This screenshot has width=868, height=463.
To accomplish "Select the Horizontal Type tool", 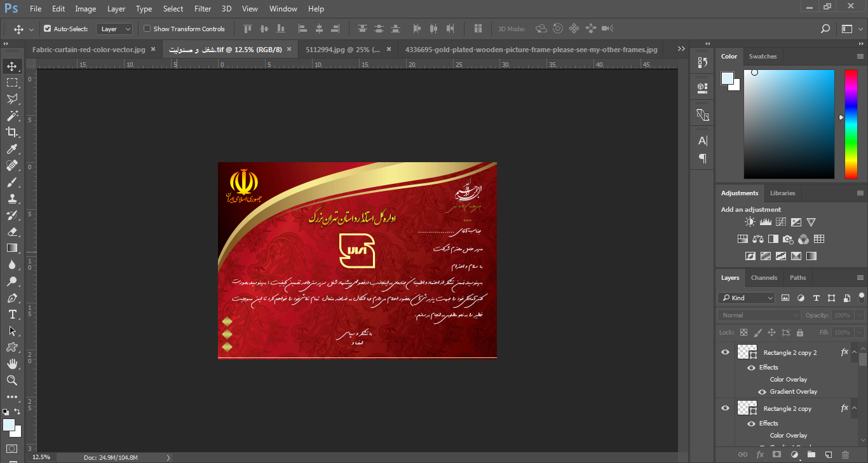I will point(12,315).
